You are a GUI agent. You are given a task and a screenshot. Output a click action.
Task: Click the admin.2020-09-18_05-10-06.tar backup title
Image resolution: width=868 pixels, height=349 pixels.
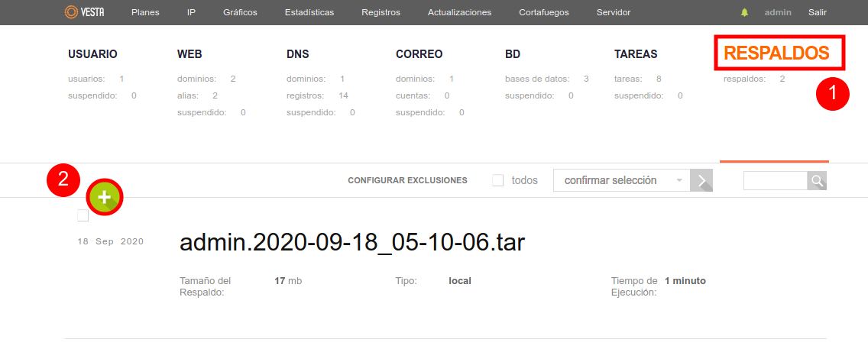[352, 242]
